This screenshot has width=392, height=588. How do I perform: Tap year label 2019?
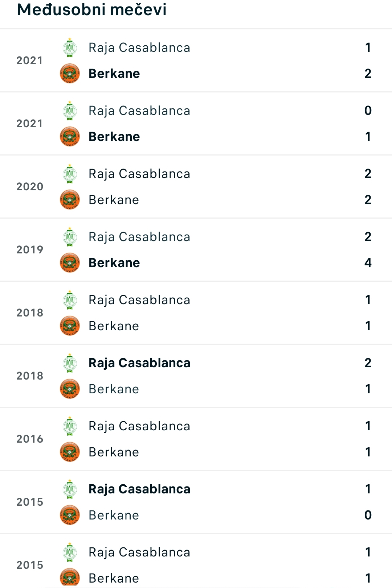click(x=30, y=250)
